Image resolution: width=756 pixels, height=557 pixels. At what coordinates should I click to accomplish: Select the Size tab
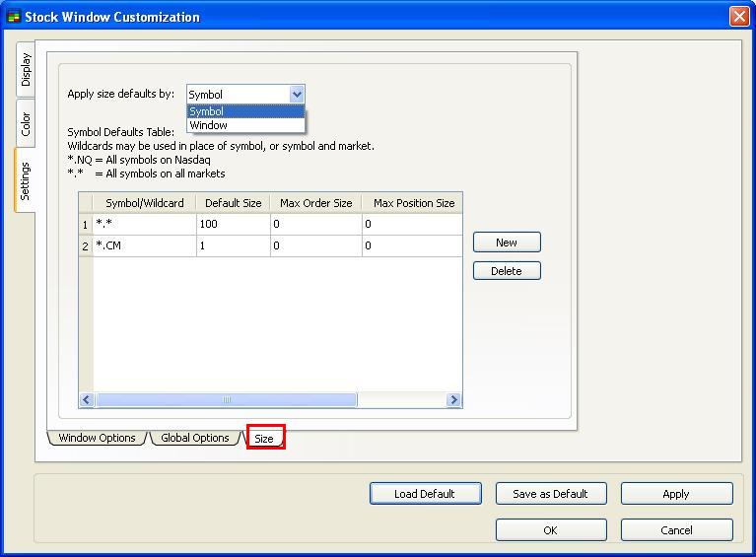pos(264,438)
